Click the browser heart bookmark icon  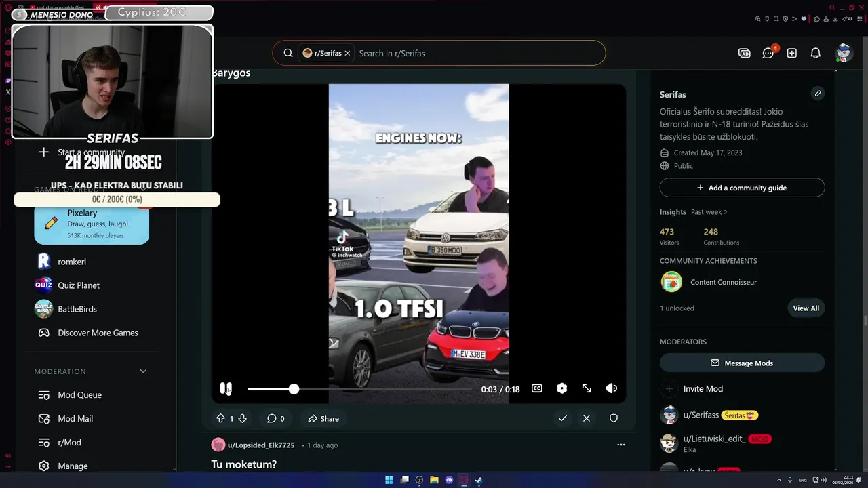pos(804,19)
